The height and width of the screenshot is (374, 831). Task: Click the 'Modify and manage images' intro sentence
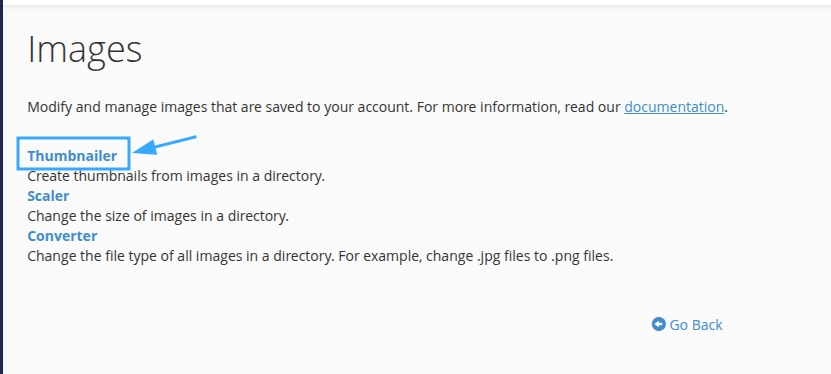coord(377,107)
